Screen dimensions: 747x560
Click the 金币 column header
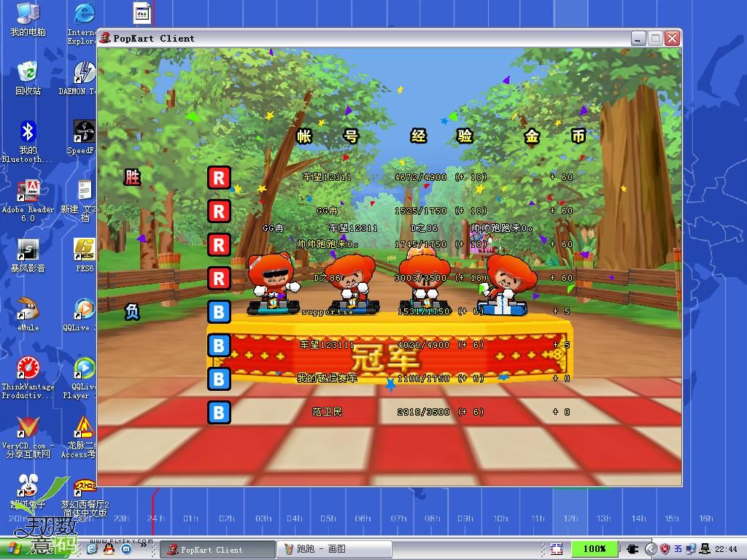coord(555,136)
